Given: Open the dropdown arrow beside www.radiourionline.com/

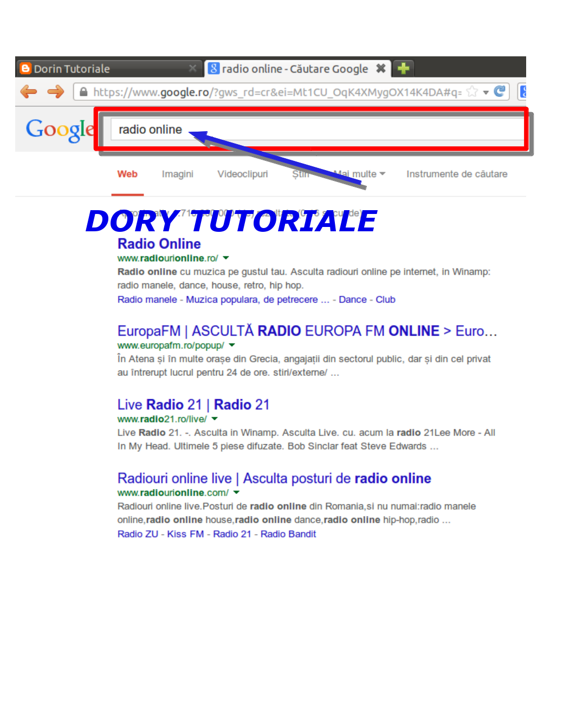Looking at the screenshot, I should 236,492.
